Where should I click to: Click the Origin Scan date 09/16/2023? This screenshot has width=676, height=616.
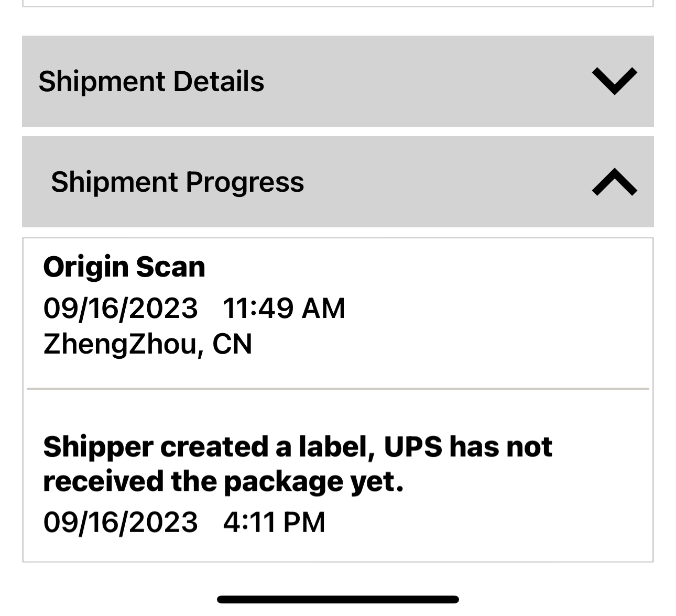click(x=121, y=308)
